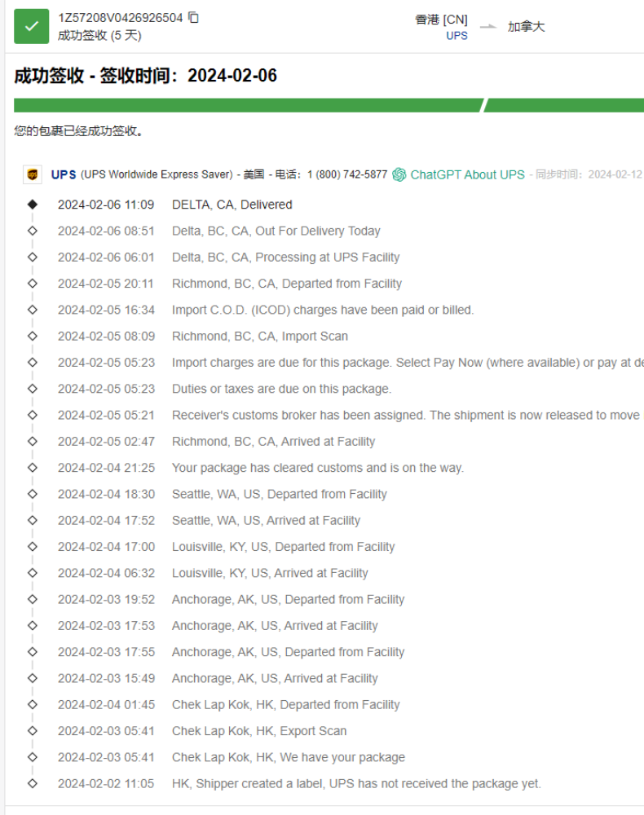Click the marker for Richmond Departed from Facility

tap(33, 284)
